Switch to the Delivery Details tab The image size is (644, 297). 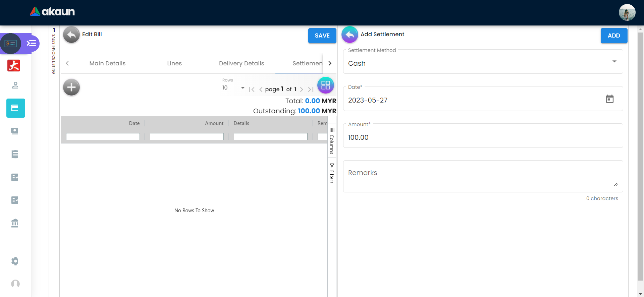pyautogui.click(x=241, y=63)
